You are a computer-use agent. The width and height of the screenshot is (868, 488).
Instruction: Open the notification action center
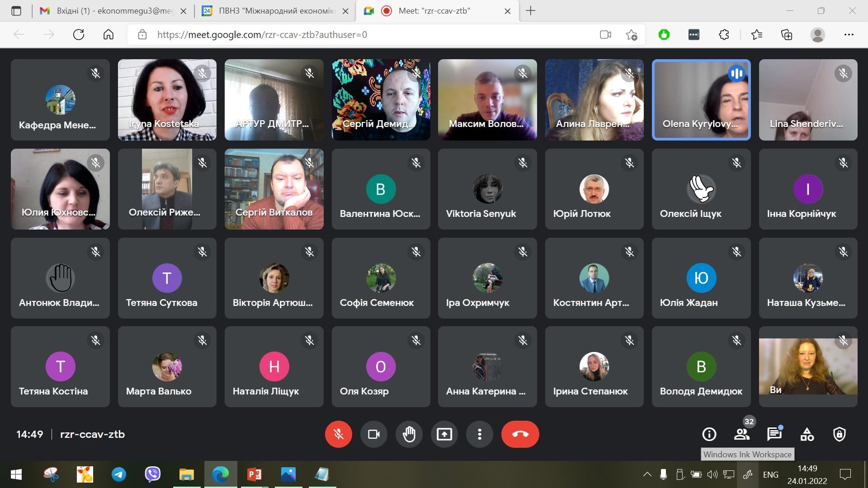click(x=845, y=474)
